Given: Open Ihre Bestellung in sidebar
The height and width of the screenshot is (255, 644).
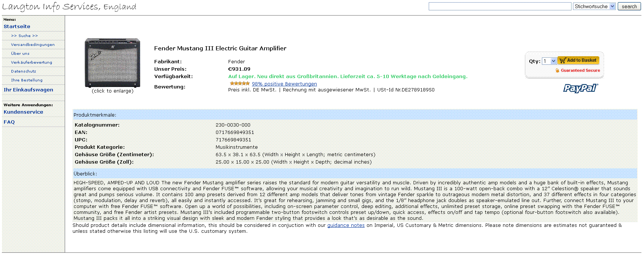Looking at the screenshot, I should [x=27, y=80].
